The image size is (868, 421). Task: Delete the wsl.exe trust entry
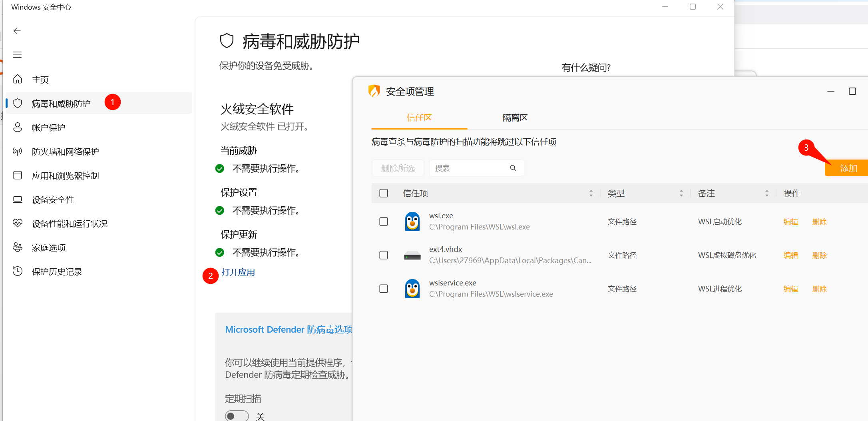click(x=820, y=221)
